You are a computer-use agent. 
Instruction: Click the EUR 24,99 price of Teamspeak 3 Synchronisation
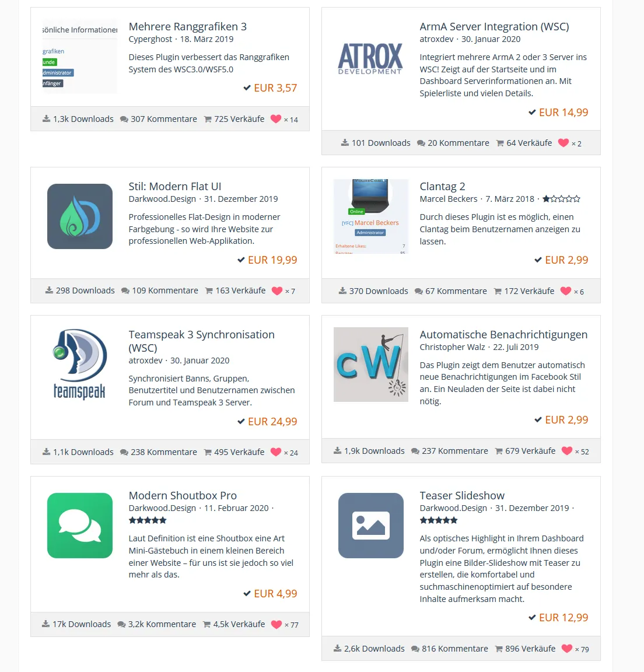click(x=272, y=422)
